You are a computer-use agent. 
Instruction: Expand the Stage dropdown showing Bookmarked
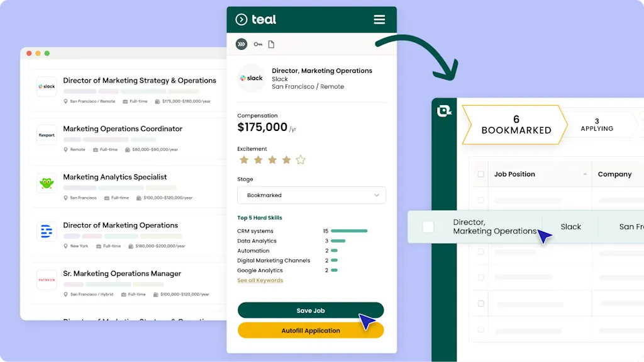click(x=311, y=195)
